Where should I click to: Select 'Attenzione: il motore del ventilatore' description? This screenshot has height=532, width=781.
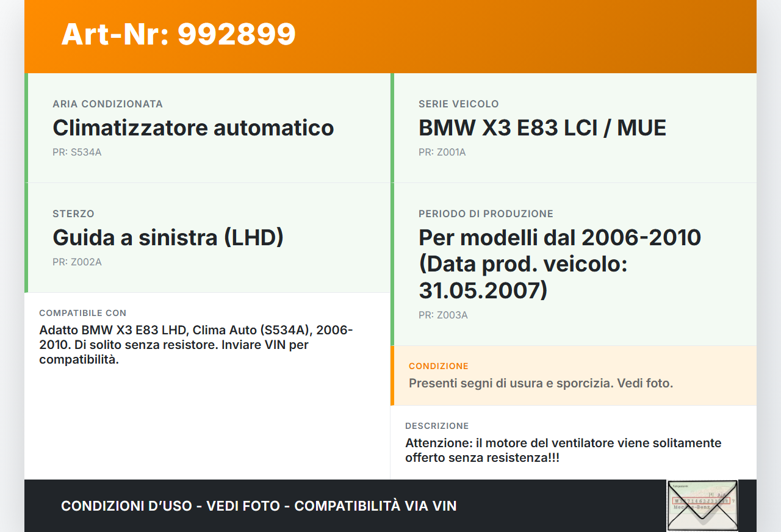pos(563,450)
